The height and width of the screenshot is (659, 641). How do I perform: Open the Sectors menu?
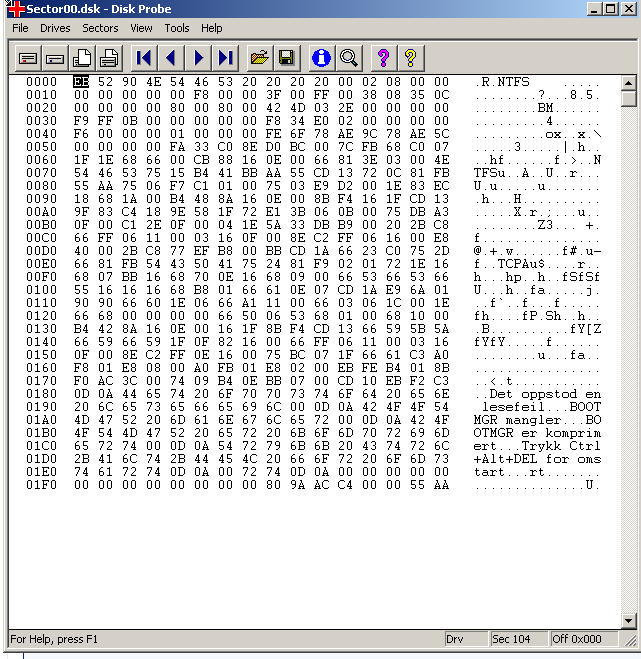100,28
